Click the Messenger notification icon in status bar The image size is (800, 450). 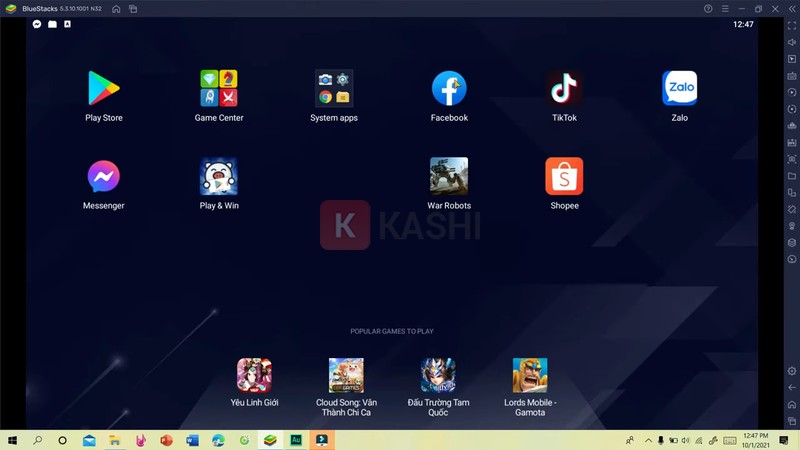(x=37, y=24)
